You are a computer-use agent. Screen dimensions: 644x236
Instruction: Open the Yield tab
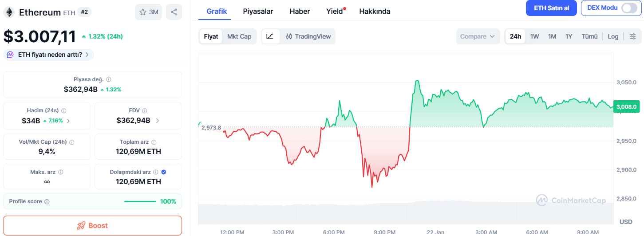pos(335,12)
